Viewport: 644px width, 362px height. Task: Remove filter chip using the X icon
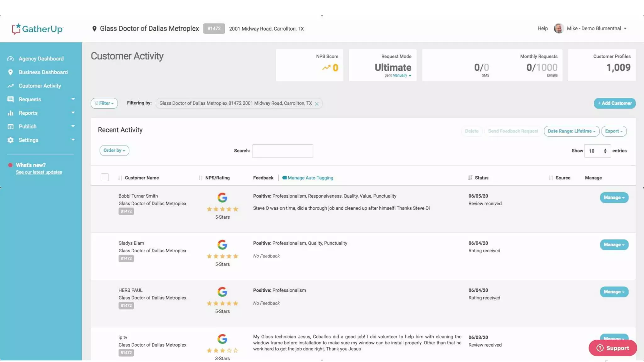coord(317,104)
